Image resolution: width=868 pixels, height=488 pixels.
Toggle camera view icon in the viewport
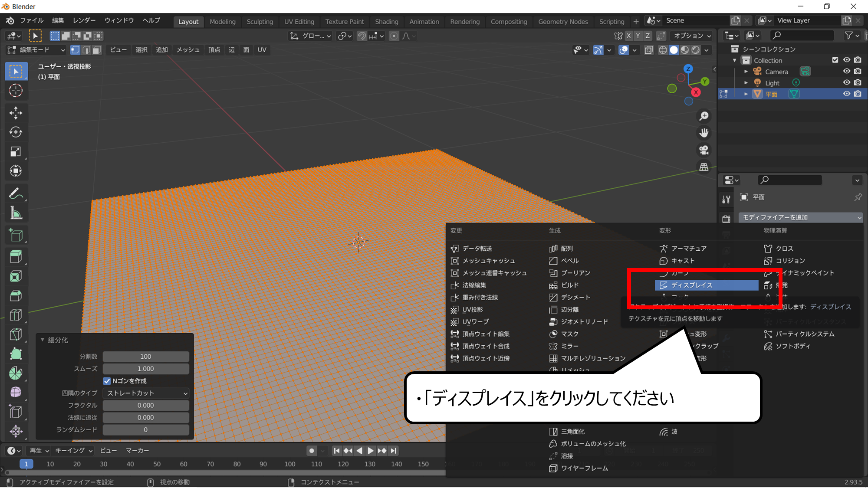coord(704,150)
